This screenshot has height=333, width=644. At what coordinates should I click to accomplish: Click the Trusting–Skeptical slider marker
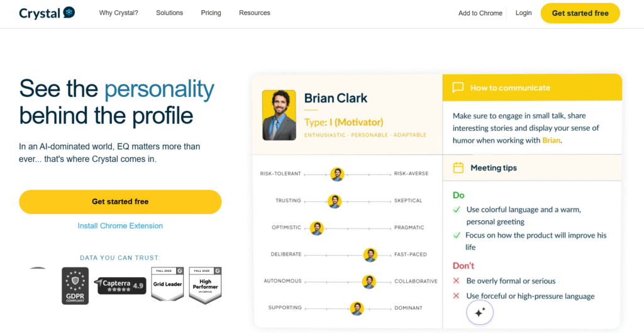pyautogui.click(x=335, y=201)
